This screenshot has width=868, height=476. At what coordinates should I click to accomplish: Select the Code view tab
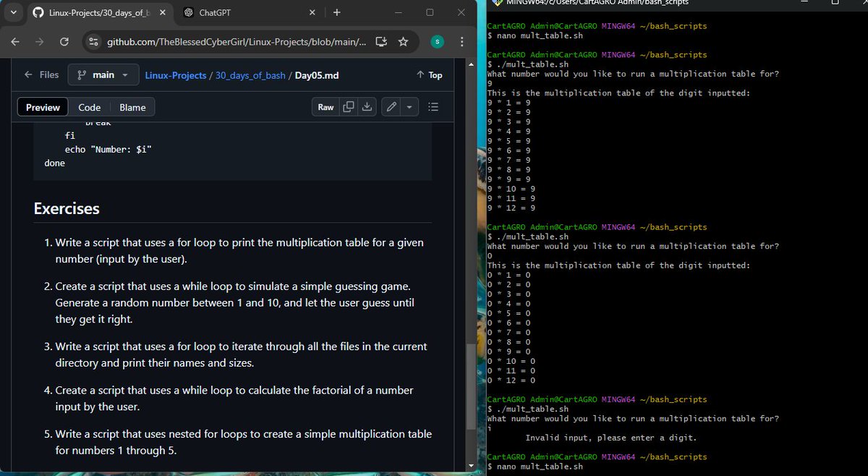coord(89,107)
